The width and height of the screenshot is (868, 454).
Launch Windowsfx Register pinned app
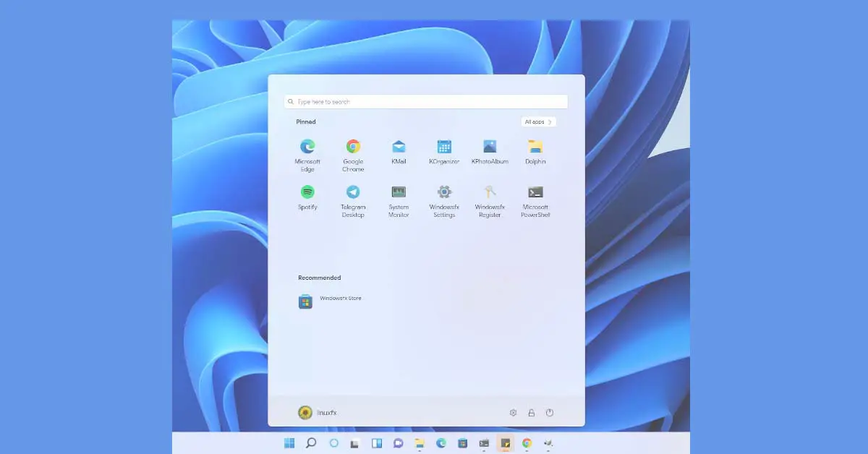coord(490,201)
